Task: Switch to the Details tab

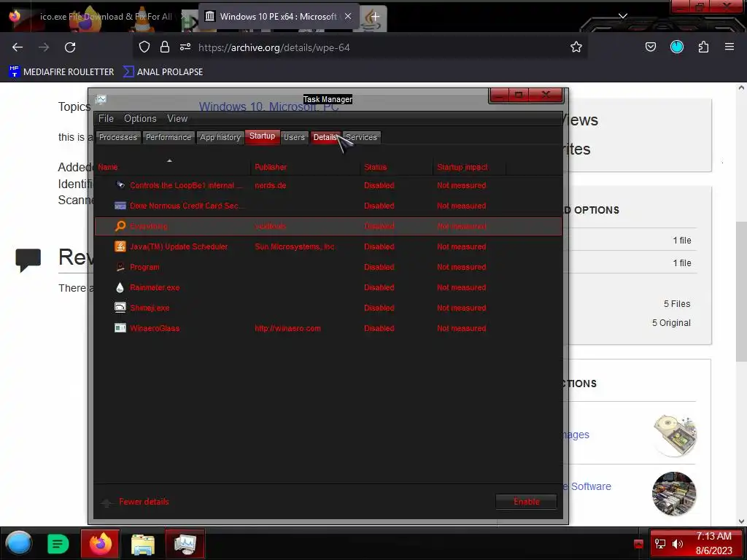Action: click(325, 137)
